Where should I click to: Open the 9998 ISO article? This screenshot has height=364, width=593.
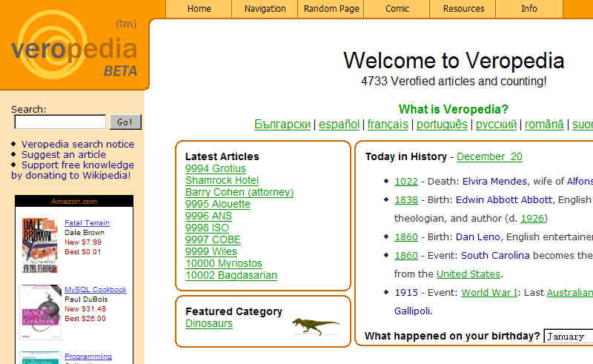207,228
